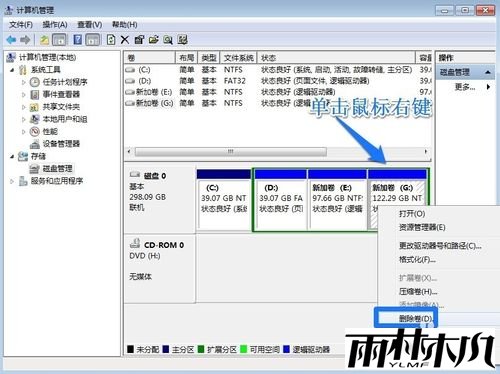Image resolution: width=500 pixels, height=374 pixels.
Task: Toggle the Show/Hide Action Pane icon
Action: click(93, 40)
